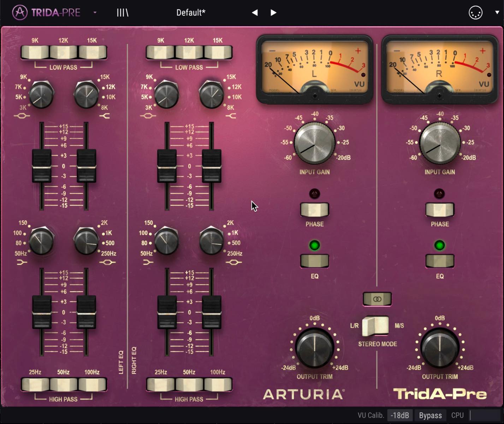Image resolution: width=504 pixels, height=424 pixels.
Task: Select the next preset arrow
Action: [273, 13]
